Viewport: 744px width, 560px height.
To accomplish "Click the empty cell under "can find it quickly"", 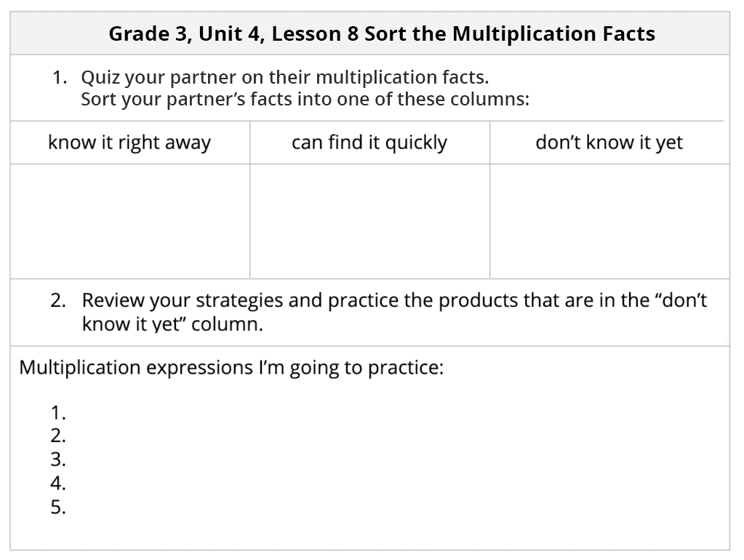I will [x=369, y=220].
